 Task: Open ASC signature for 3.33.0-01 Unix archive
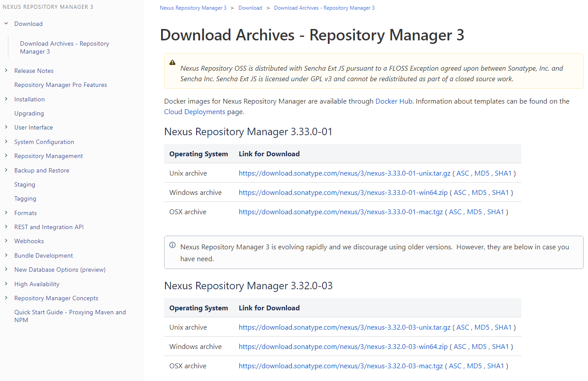tap(463, 173)
